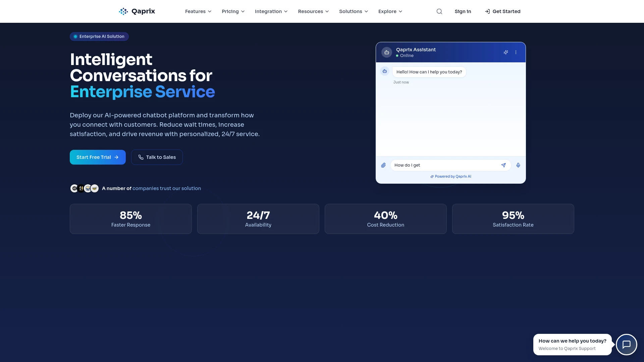Expand the Solutions dropdown
Viewport: 644px width, 362px height.
coord(353,11)
